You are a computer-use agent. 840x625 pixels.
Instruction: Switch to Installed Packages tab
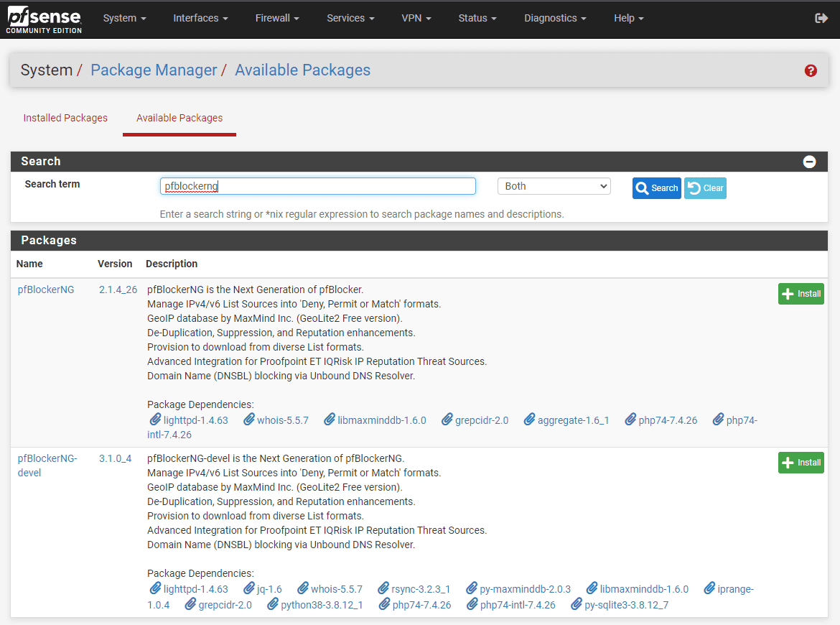(x=65, y=118)
